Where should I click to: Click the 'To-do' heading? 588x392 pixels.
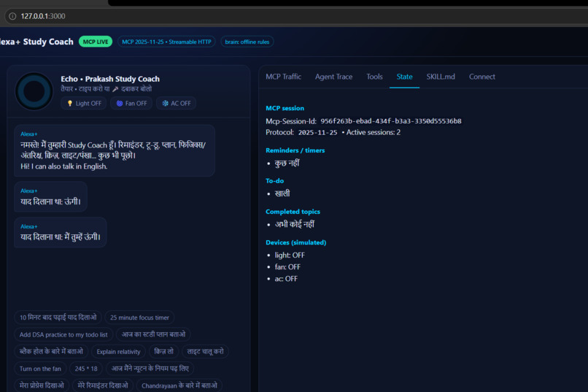tap(274, 181)
